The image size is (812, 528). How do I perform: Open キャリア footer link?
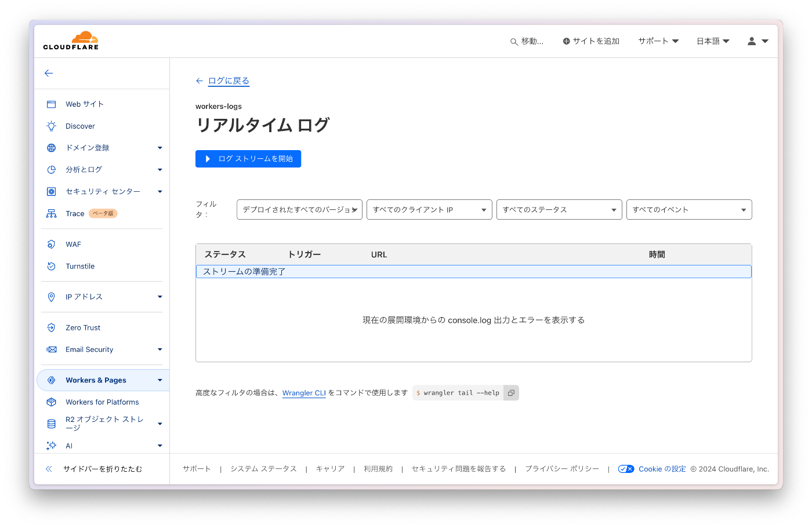pyautogui.click(x=330, y=469)
